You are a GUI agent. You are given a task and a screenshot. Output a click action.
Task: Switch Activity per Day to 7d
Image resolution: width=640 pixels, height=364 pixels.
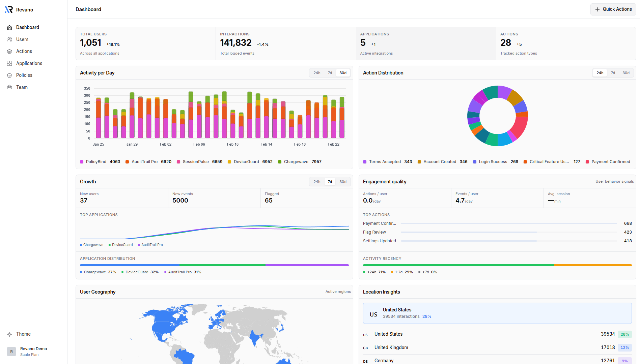(330, 73)
